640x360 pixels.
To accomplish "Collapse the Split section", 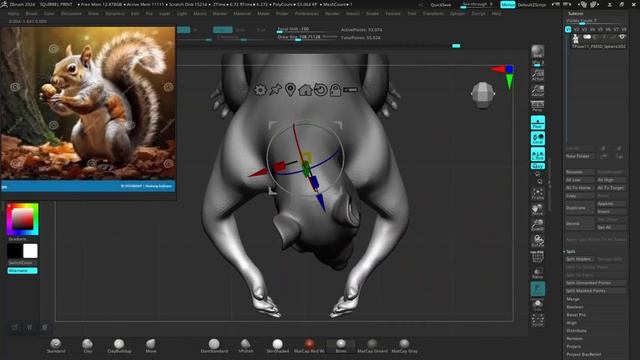I will 571,251.
